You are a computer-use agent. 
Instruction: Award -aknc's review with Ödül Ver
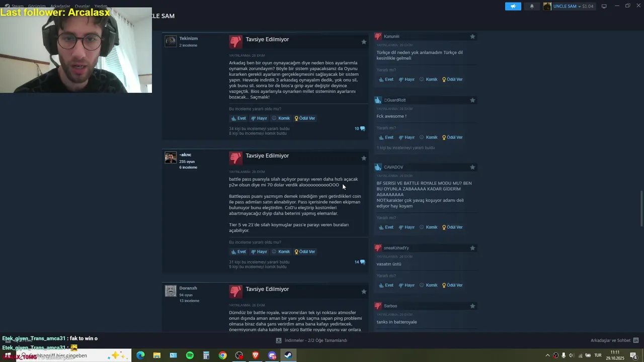point(305,251)
